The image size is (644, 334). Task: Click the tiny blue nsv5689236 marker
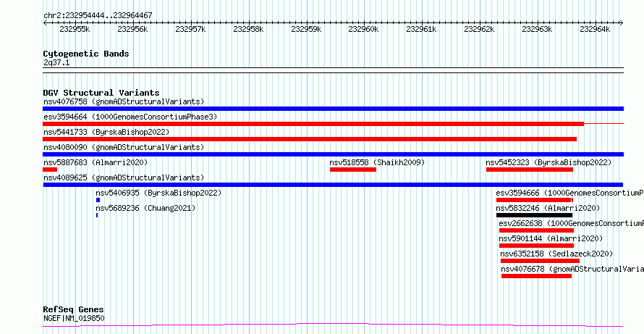coord(97,215)
